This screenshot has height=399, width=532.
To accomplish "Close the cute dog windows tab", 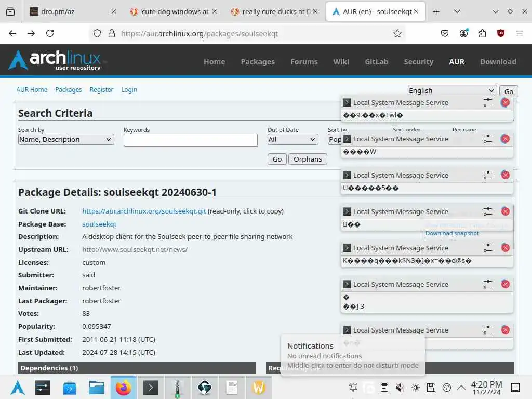I will (x=215, y=11).
